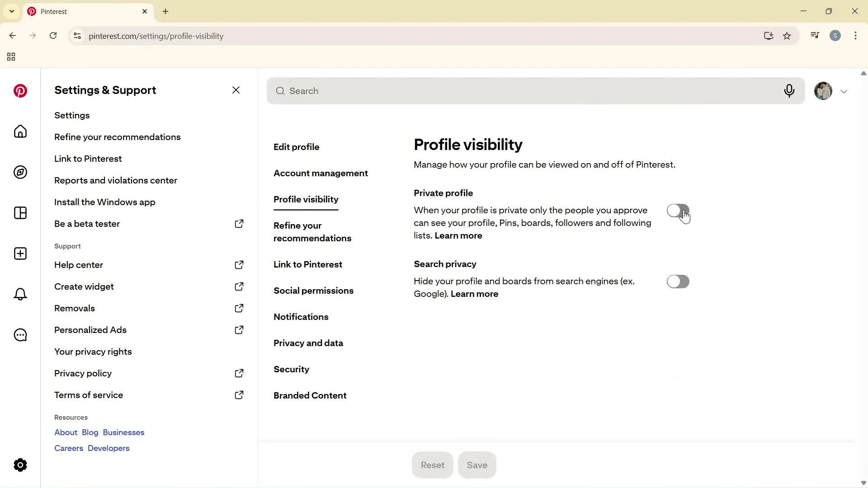Switch to Account management section
The width and height of the screenshot is (868, 488).
coord(321,173)
